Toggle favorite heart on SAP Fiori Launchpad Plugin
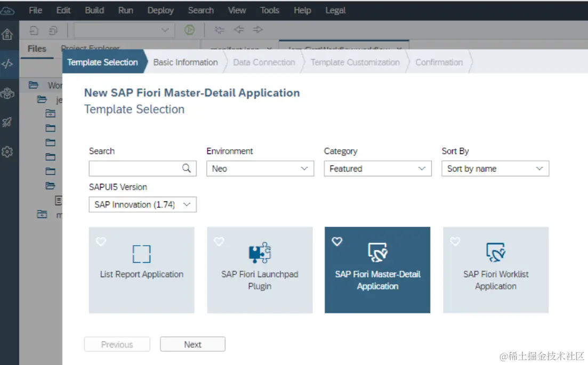Image resolution: width=588 pixels, height=365 pixels. coord(219,241)
